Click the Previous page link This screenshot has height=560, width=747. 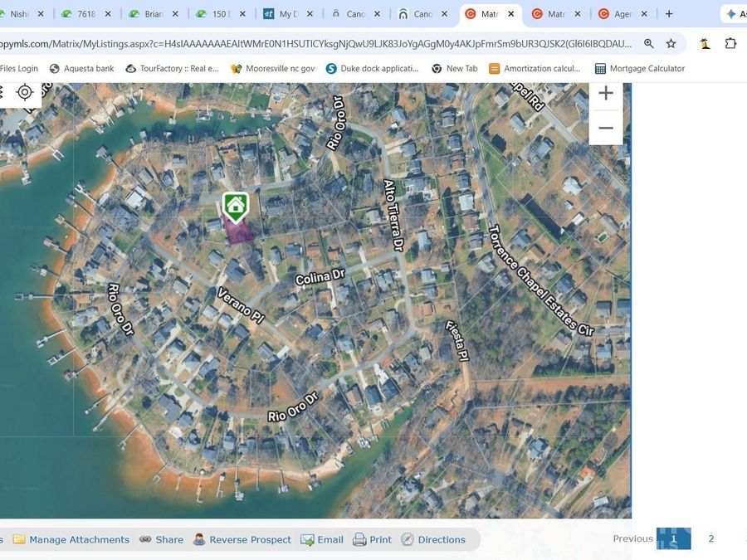[x=632, y=538]
